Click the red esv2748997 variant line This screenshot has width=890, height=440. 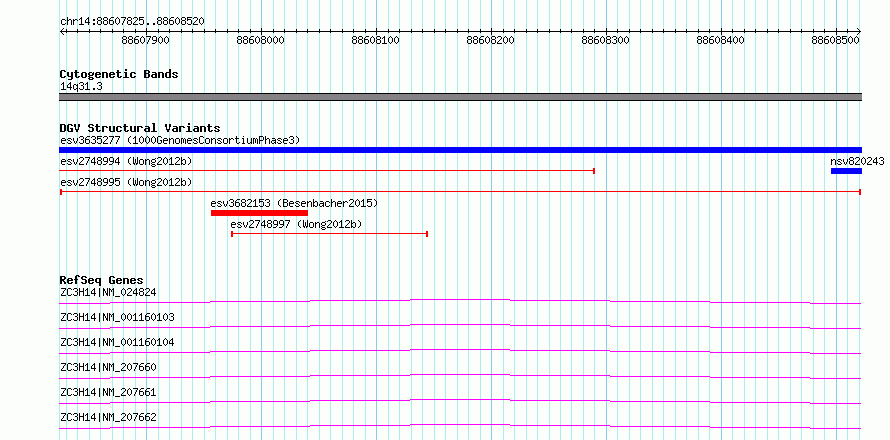tap(329, 234)
